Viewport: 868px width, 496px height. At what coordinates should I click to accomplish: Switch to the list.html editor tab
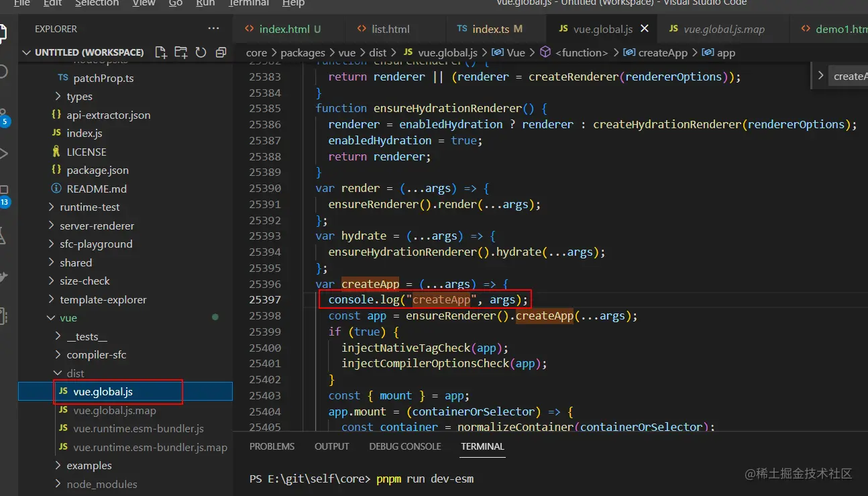point(390,29)
